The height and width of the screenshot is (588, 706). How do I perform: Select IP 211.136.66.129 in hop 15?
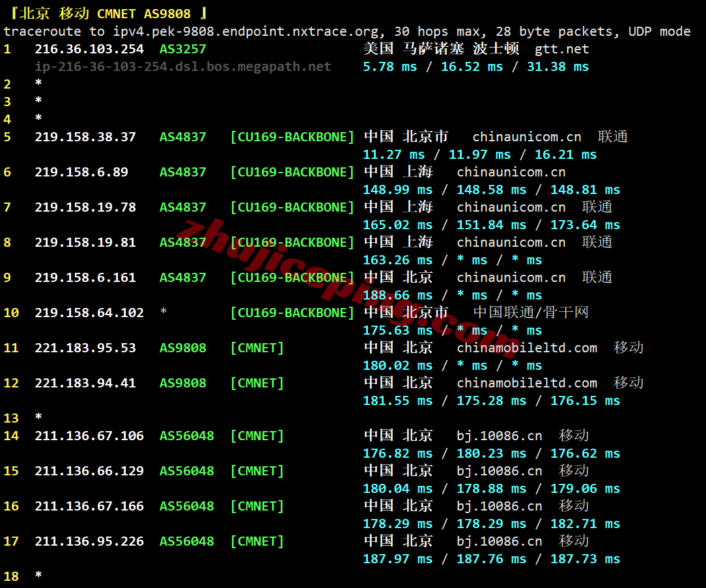(x=89, y=471)
